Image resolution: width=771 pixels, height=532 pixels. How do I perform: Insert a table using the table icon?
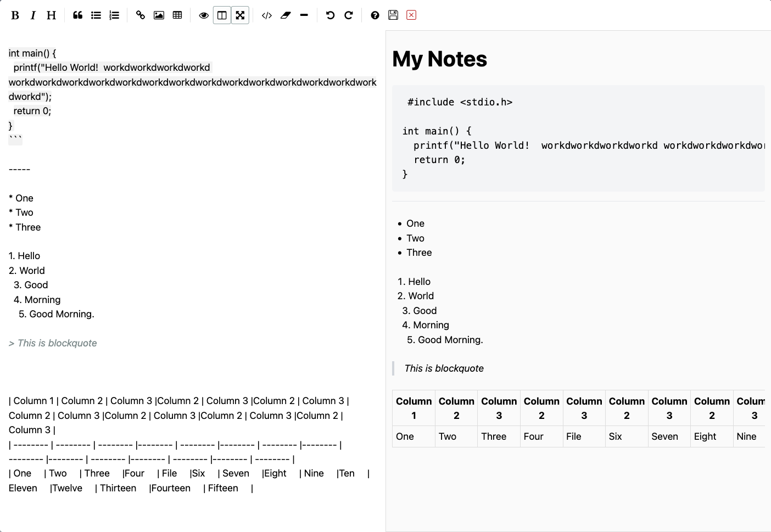[x=177, y=15]
